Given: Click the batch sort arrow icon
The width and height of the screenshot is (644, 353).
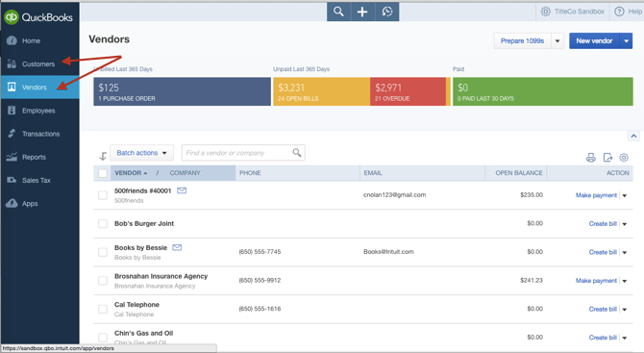Looking at the screenshot, I should (103, 156).
